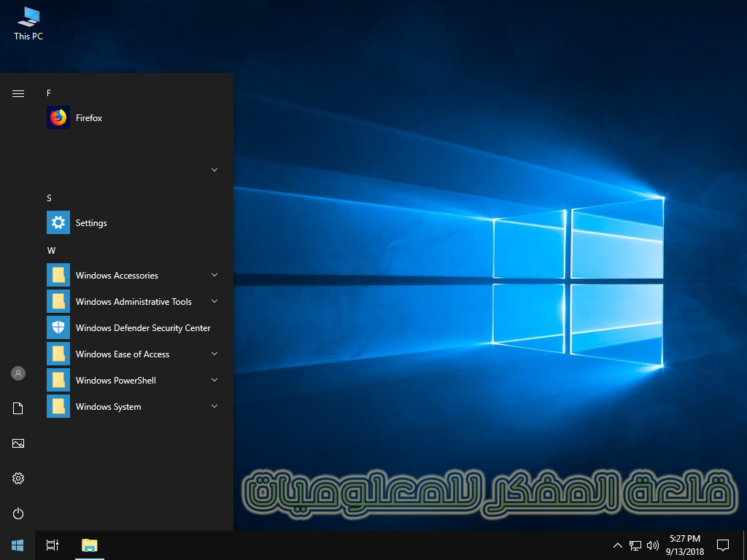Open Settings from the Start sidebar gear
The image size is (747, 560).
[x=18, y=478]
